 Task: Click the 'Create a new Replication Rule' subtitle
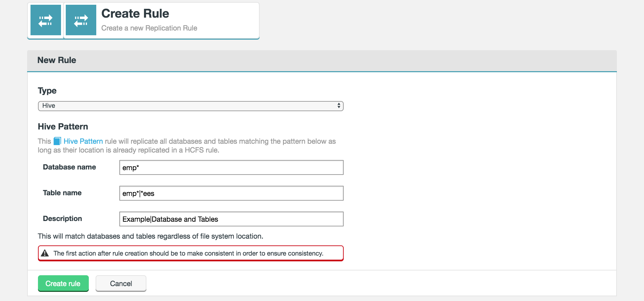[149, 28]
